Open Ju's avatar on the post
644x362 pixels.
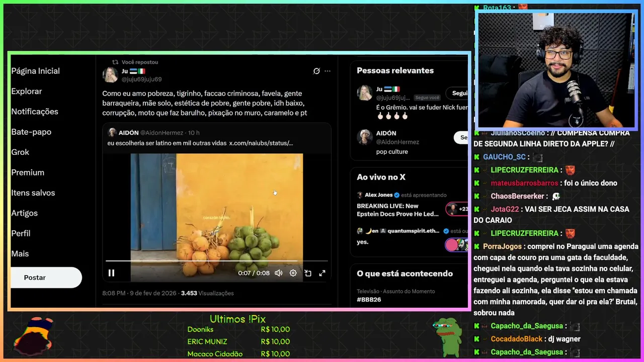(x=110, y=75)
